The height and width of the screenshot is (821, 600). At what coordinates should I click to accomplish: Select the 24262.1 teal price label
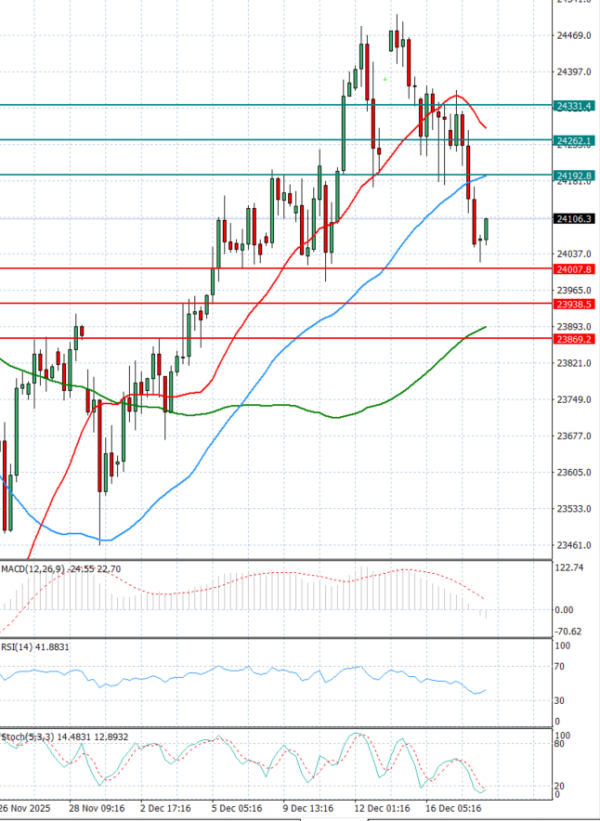[x=575, y=141]
